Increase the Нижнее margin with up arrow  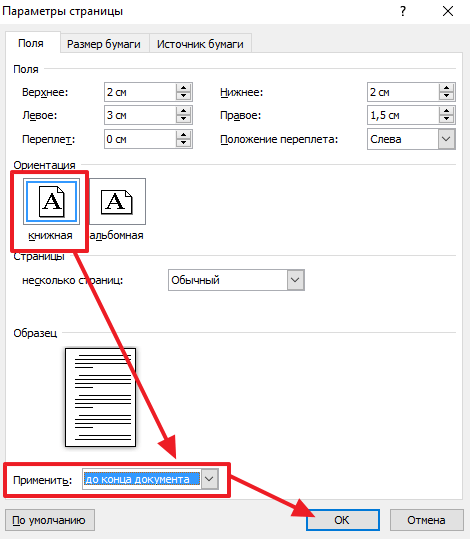pos(446,88)
